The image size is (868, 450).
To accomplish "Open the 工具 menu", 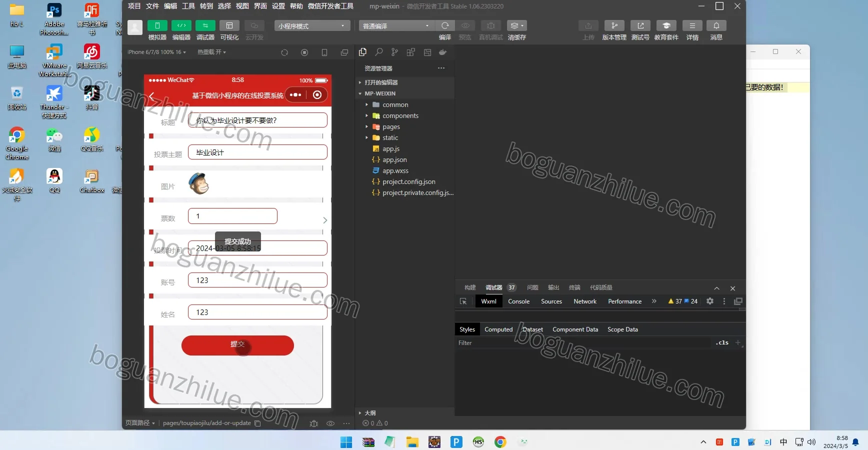I will 188,6.
